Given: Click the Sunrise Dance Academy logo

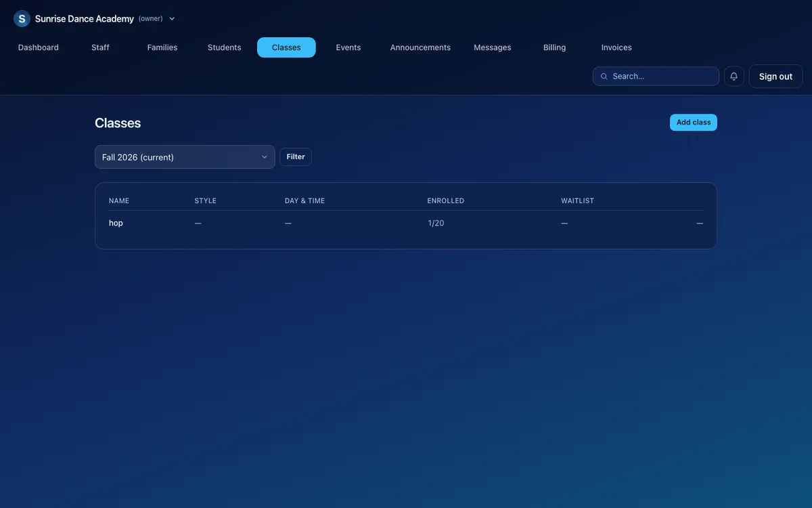Looking at the screenshot, I should (22, 19).
